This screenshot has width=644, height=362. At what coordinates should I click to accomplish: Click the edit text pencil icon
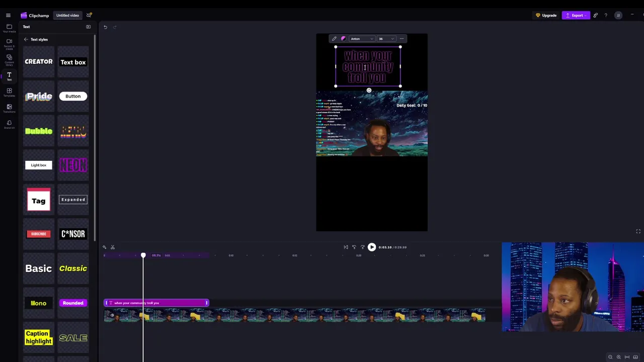(334, 39)
